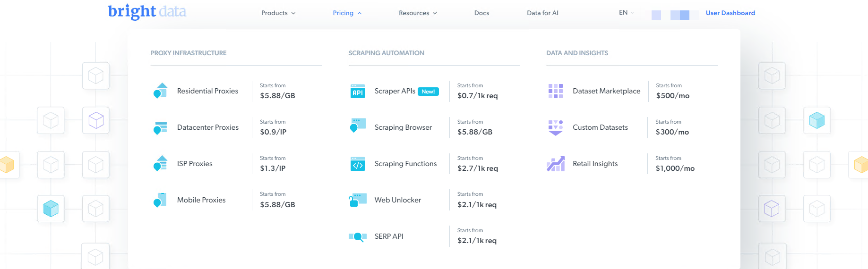Expand the Products dropdown menu
The height and width of the screenshot is (269, 868).
tap(278, 13)
